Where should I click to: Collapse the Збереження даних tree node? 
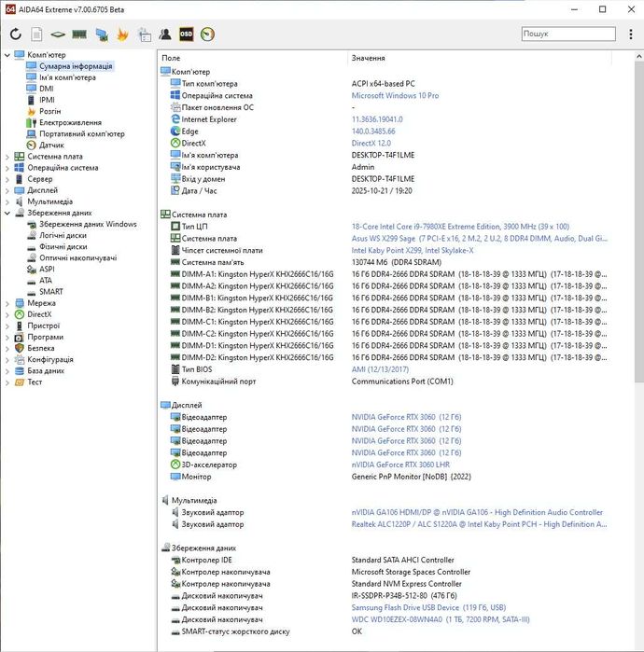tap(7, 213)
